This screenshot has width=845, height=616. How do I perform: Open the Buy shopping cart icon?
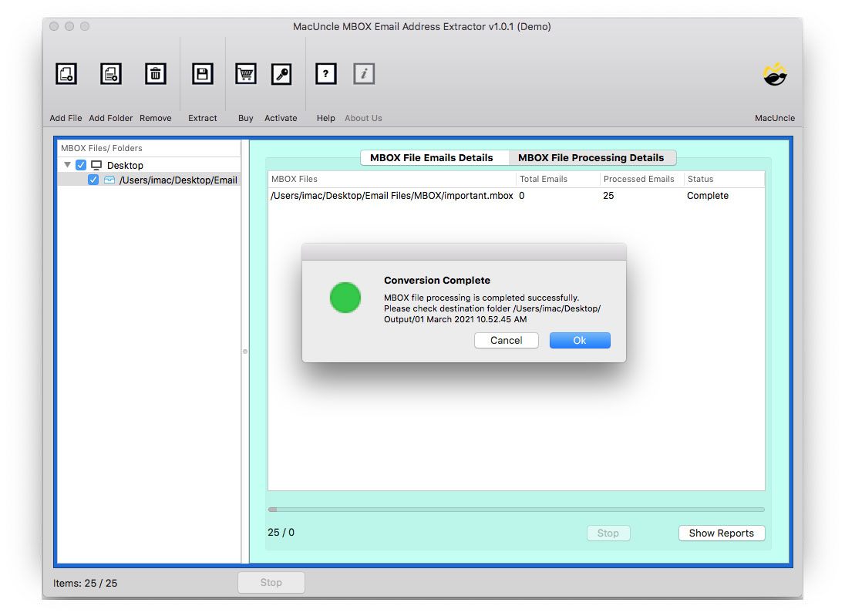point(246,74)
